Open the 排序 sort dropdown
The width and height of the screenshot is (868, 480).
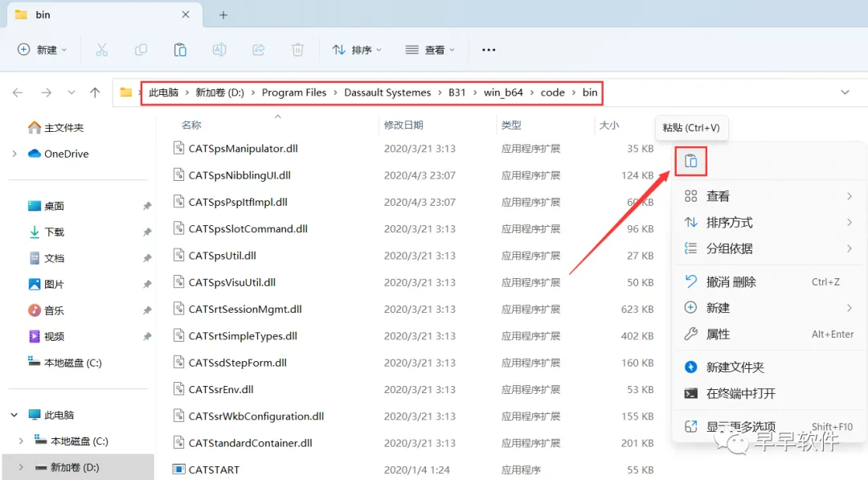tap(357, 50)
